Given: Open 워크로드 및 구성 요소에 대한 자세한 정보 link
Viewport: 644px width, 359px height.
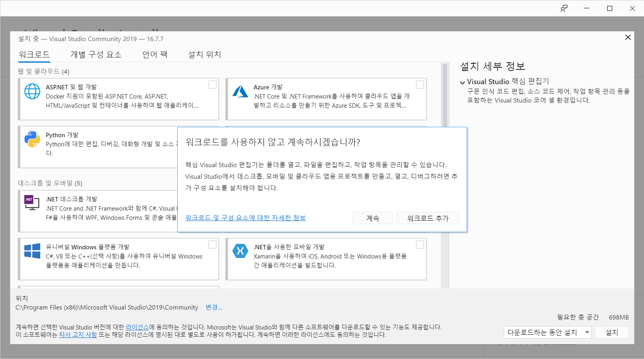Looking at the screenshot, I should click(245, 218).
